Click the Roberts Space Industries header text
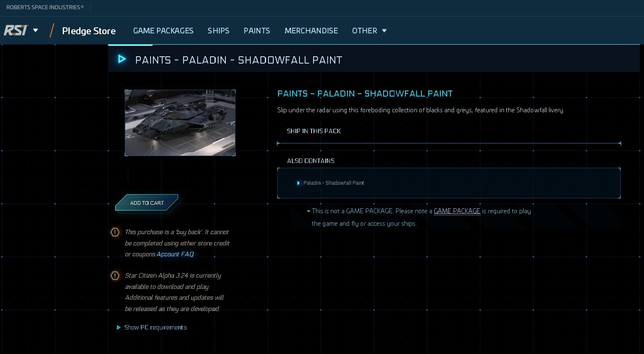 (45, 7)
